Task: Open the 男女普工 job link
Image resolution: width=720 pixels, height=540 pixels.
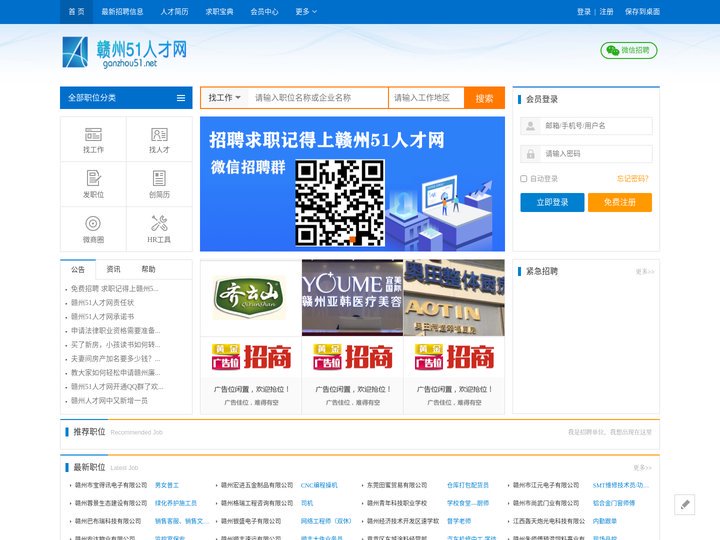Action: point(167,485)
